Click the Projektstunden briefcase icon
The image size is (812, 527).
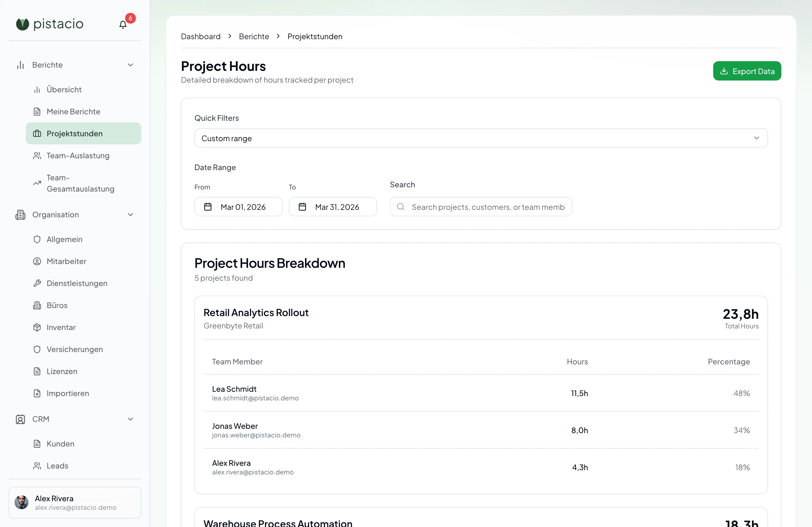(x=37, y=134)
